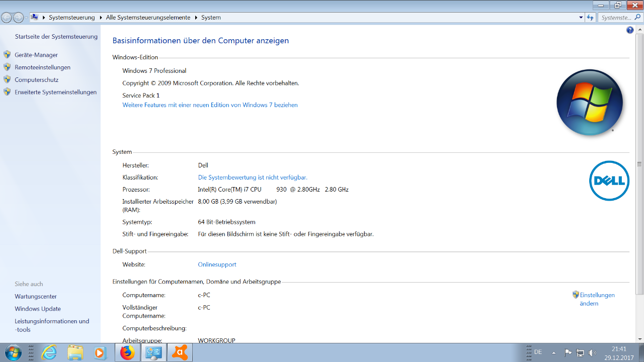
Task: Click the Action Center flag tray icon
Action: [568, 352]
